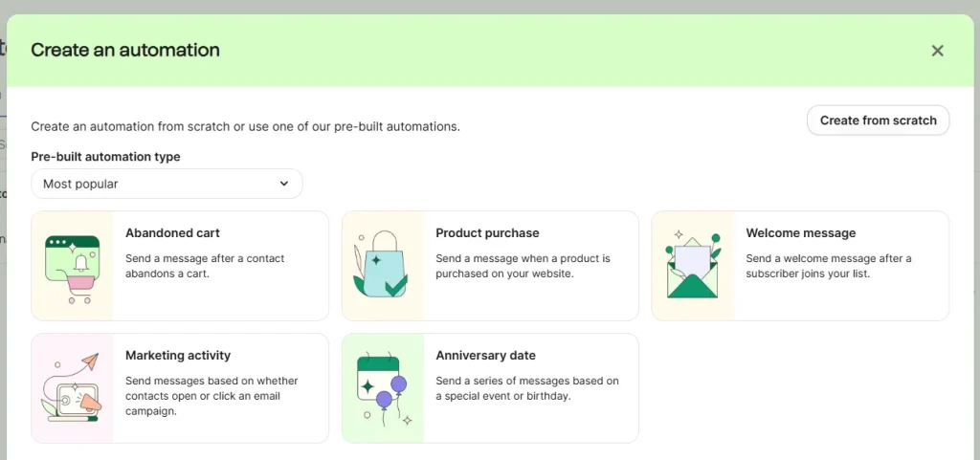Choose the Product purchase heading
Screen dimensions: 980x460
click(x=487, y=233)
